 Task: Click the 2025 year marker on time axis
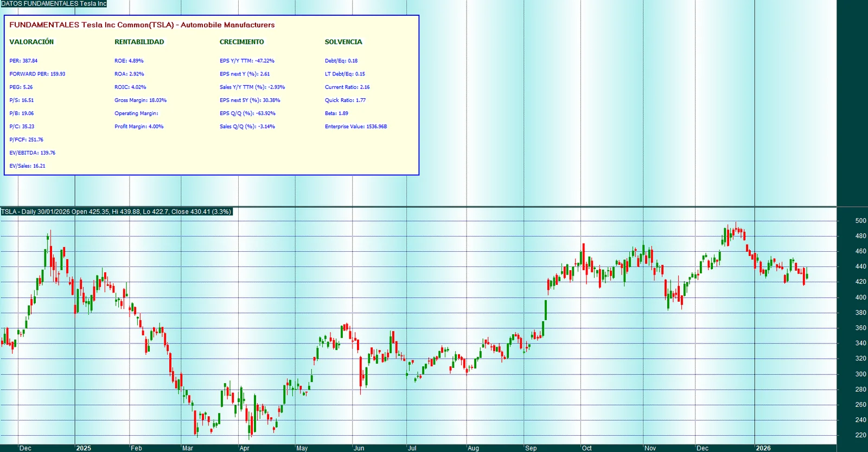coord(84,448)
